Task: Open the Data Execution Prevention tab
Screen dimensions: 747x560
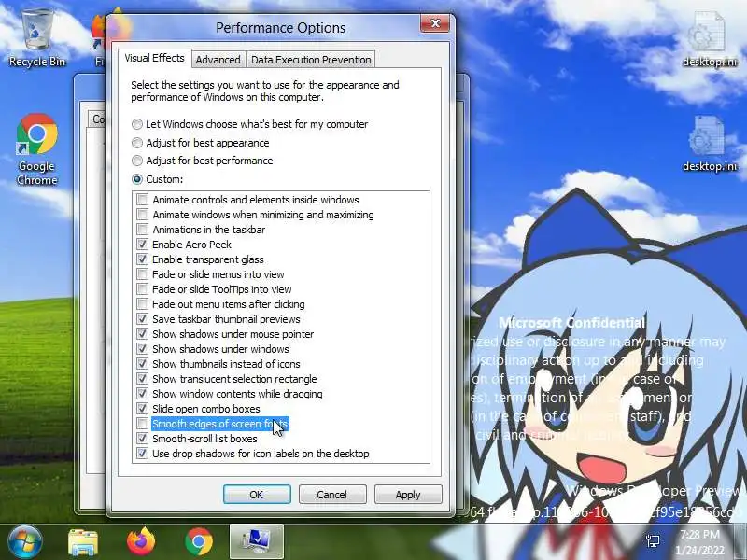Action: point(311,60)
